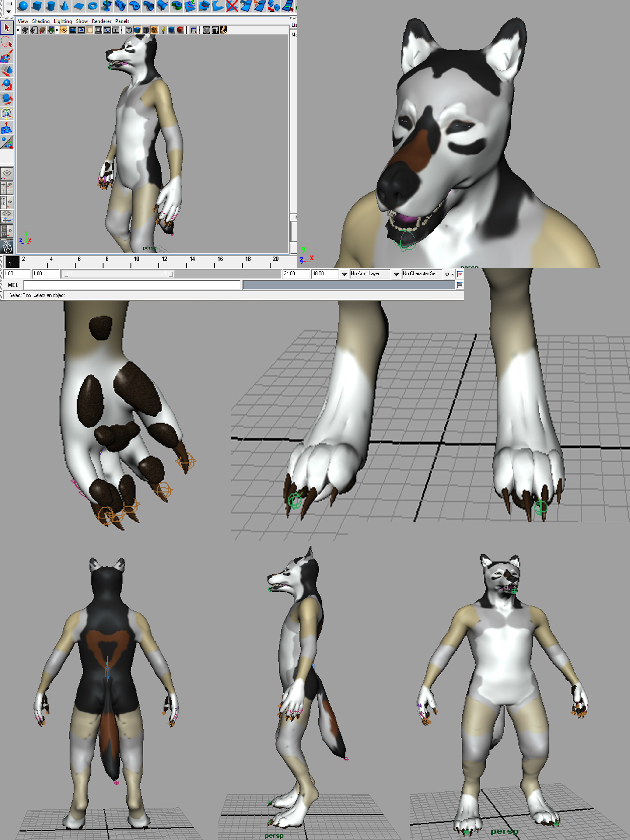630x840 pixels.
Task: Switch to perspective and Graph Editor layout
Action: 7,217
